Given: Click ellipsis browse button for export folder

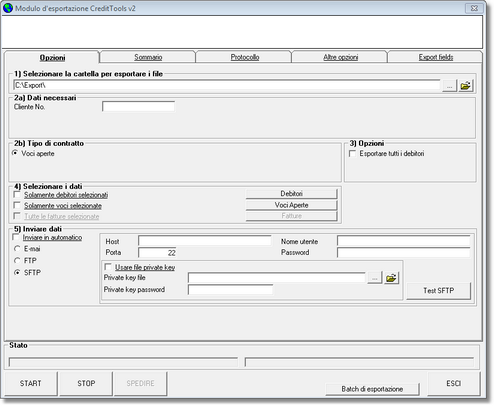Looking at the screenshot, I should pos(449,86).
